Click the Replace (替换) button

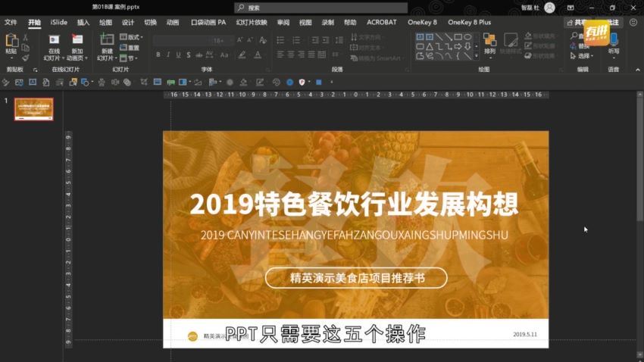(x=582, y=46)
